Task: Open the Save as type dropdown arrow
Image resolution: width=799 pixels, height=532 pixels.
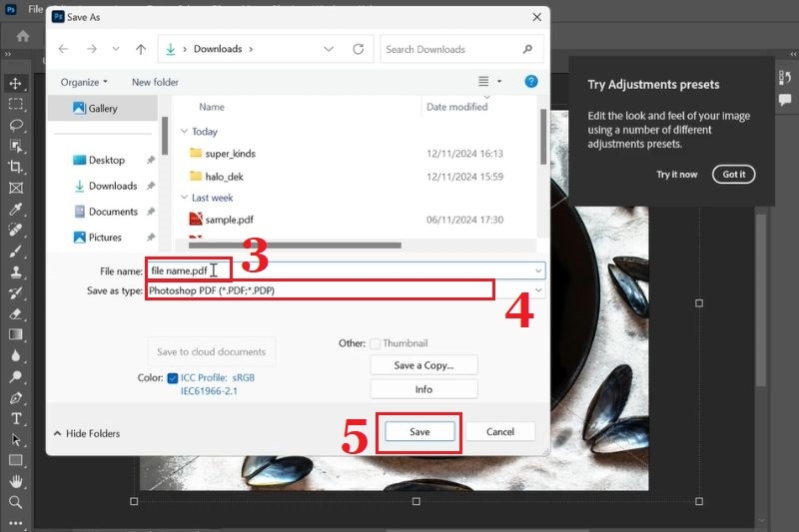Action: (538, 290)
